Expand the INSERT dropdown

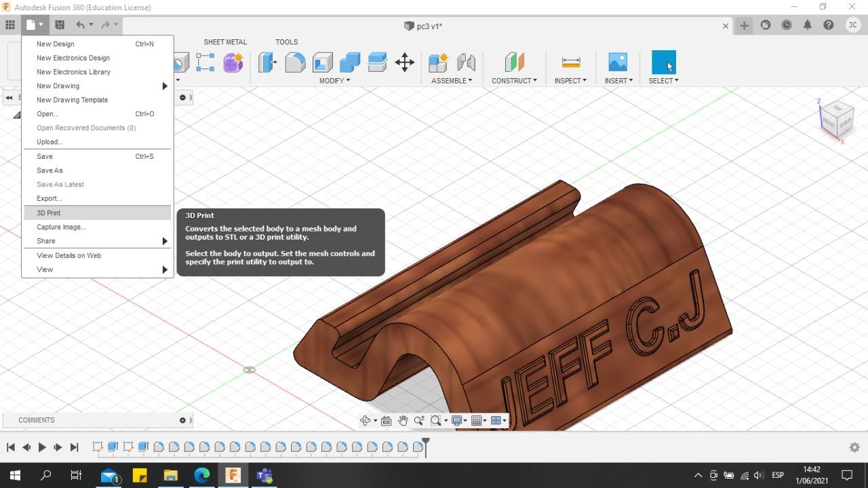[618, 80]
